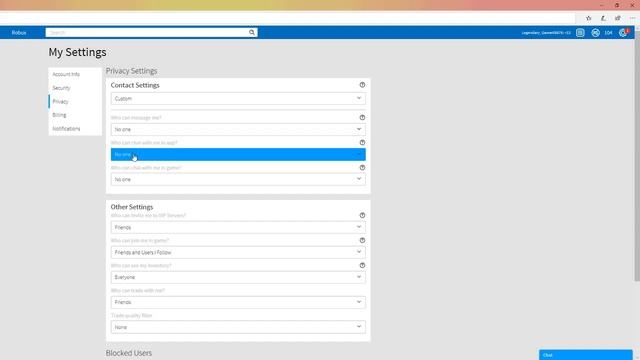Viewport: 640px width, 360px height.
Task: Open the chat with me in game dropdown
Action: (x=238, y=179)
